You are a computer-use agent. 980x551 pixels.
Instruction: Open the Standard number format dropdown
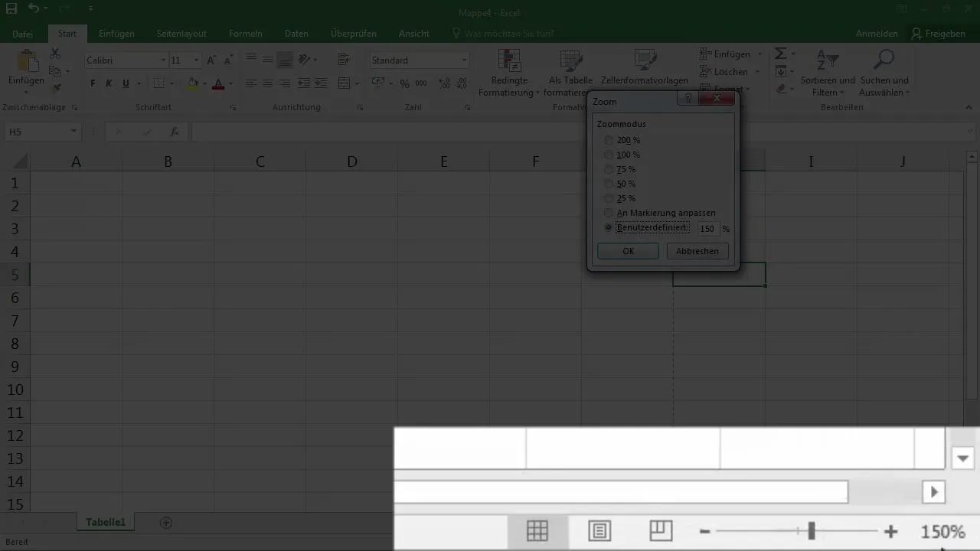(x=464, y=60)
